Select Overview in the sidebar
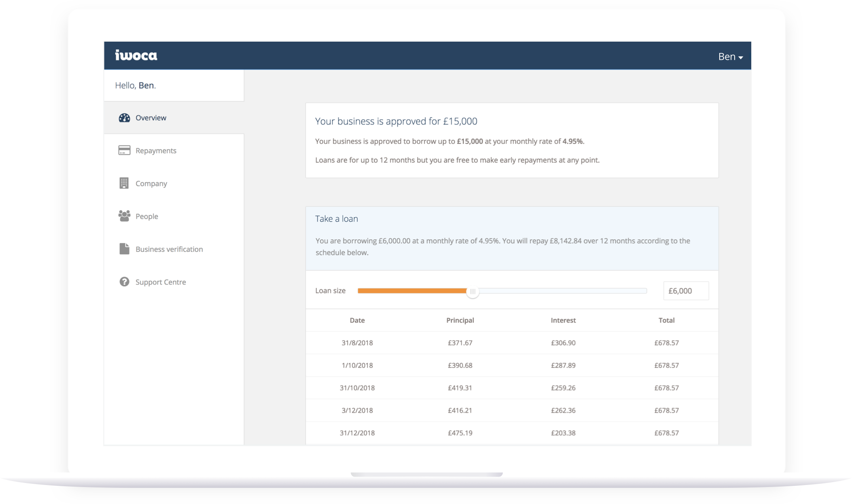The width and height of the screenshot is (852, 504). tap(150, 118)
